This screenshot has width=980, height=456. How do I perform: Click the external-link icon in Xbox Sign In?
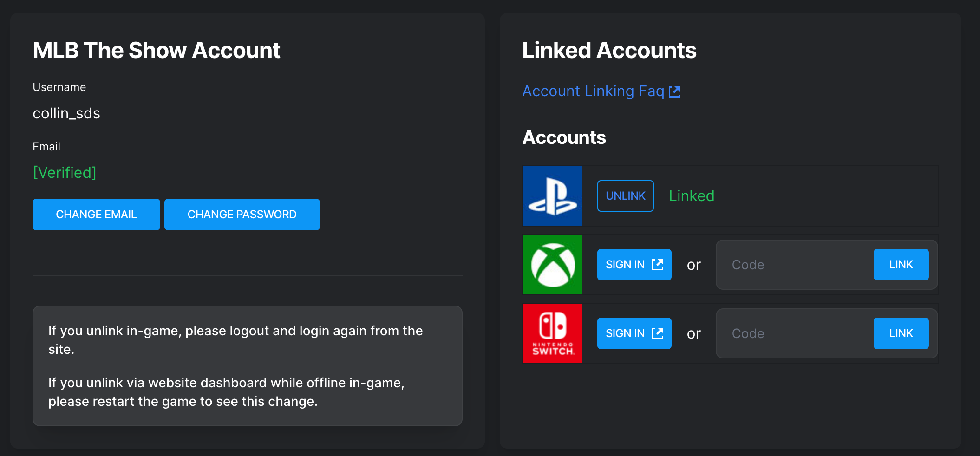[658, 265]
